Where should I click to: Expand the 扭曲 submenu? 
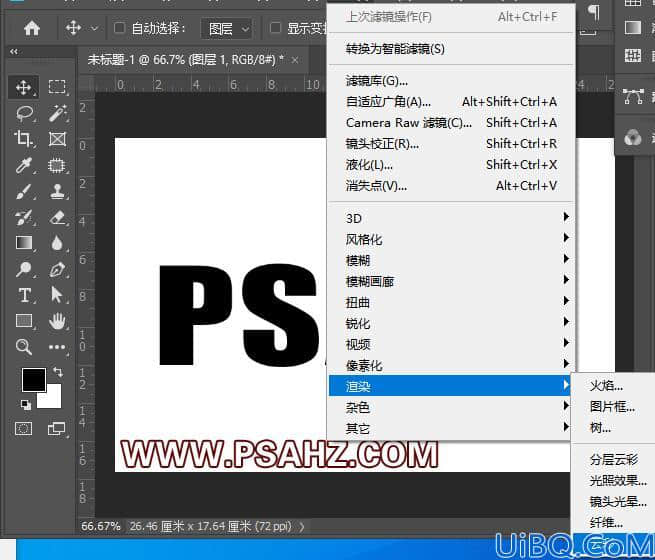tap(451, 302)
